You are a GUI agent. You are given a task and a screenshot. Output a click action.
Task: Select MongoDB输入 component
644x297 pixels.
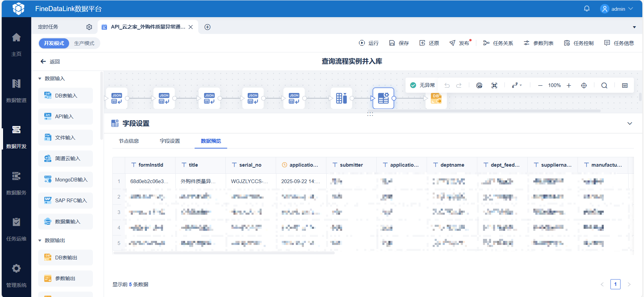(x=65, y=180)
